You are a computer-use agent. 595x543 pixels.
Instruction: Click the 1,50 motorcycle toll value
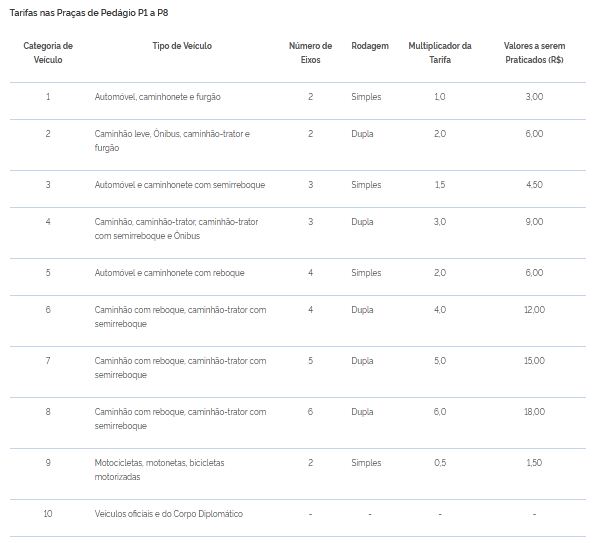534,463
